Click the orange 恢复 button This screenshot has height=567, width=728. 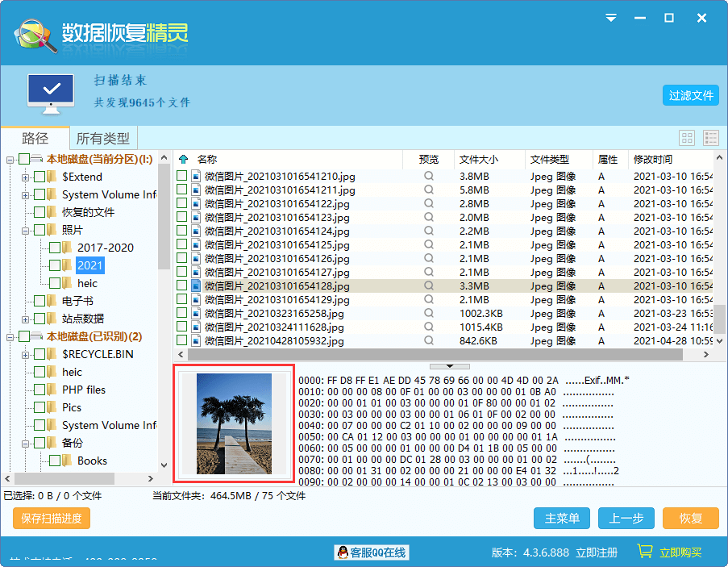point(690,518)
